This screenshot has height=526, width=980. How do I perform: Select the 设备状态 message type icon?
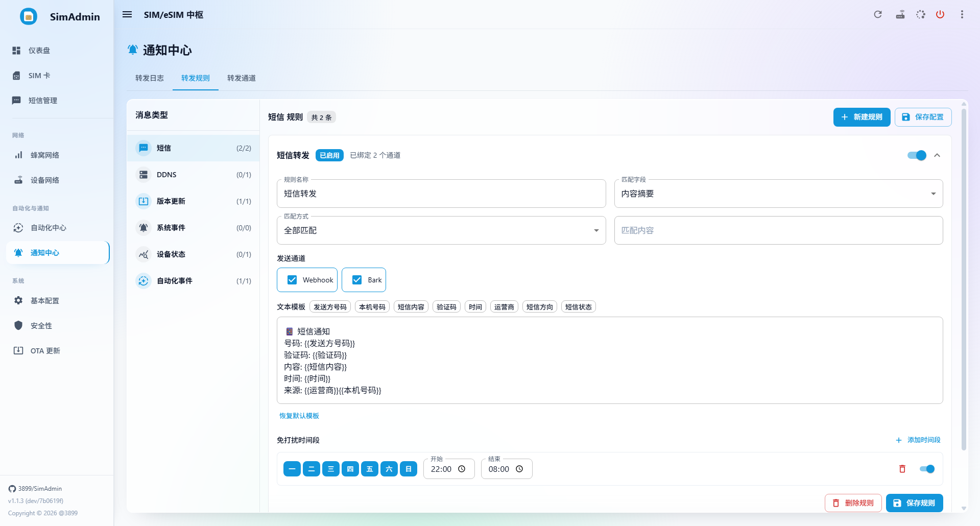click(x=144, y=254)
